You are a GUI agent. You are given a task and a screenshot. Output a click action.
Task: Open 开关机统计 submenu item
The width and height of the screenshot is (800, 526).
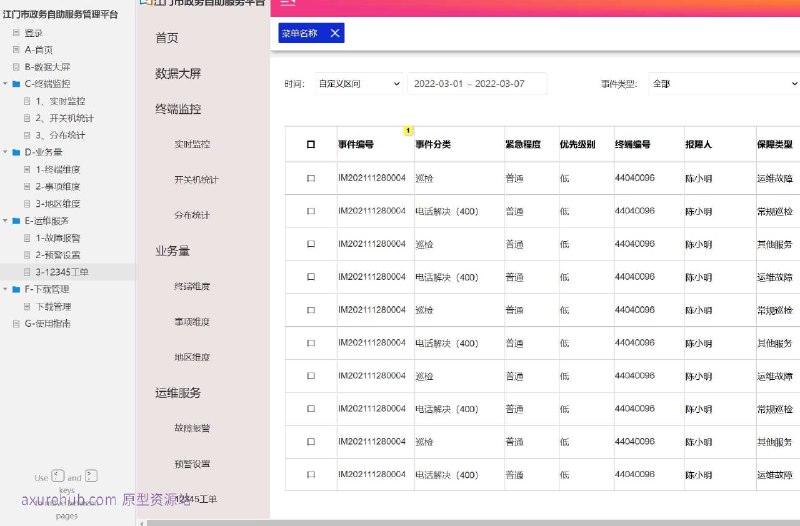click(x=196, y=180)
